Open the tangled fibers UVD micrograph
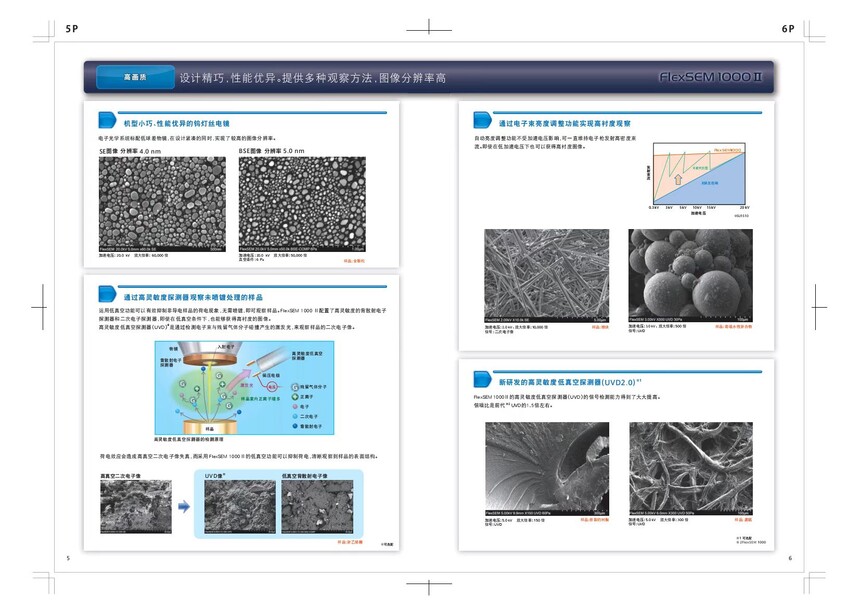The width and height of the screenshot is (860, 608). coord(691,469)
